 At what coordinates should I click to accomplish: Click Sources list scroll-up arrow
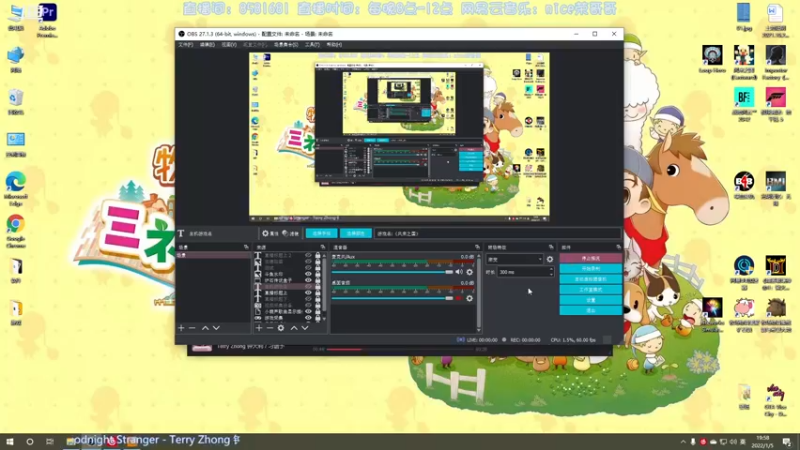tap(324, 255)
